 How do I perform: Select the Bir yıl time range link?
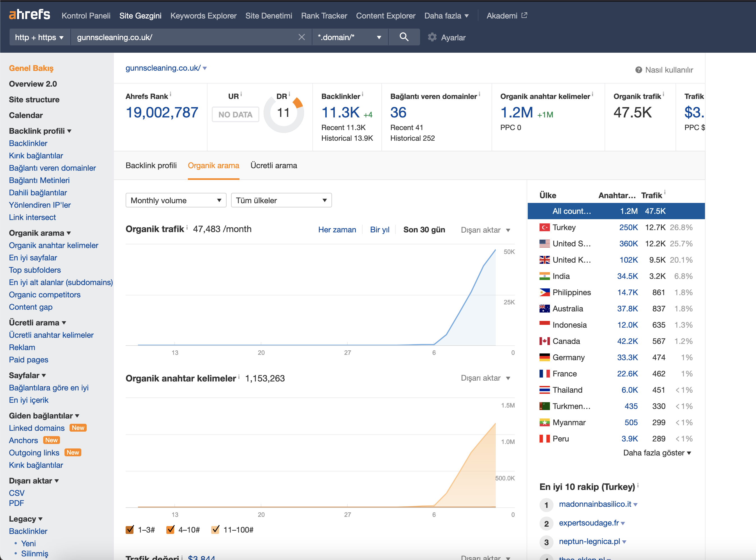coord(379,230)
